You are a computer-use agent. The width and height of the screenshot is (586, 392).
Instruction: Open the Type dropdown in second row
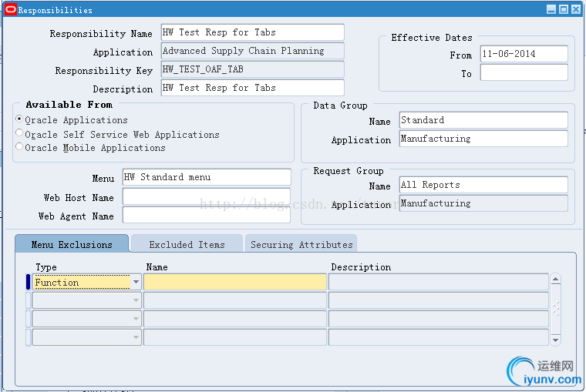point(136,300)
